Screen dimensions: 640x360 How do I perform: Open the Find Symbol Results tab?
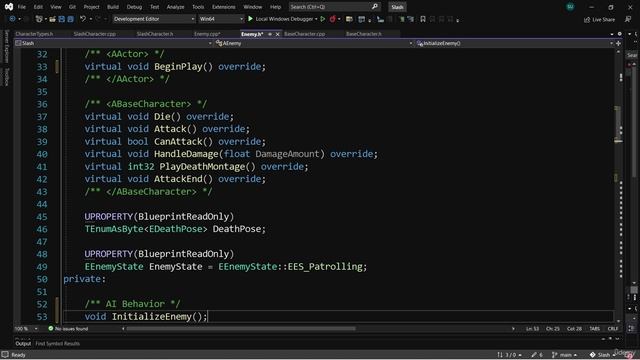(58, 344)
